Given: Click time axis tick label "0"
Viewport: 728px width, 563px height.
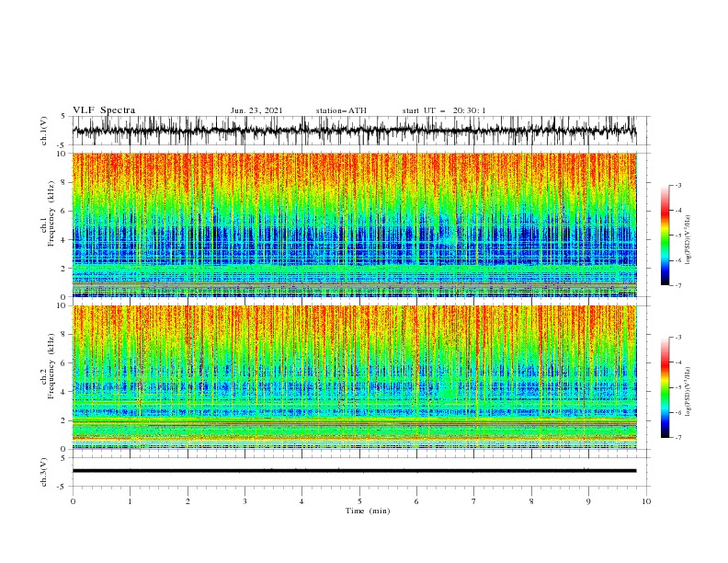Looking at the screenshot, I should click(73, 501).
